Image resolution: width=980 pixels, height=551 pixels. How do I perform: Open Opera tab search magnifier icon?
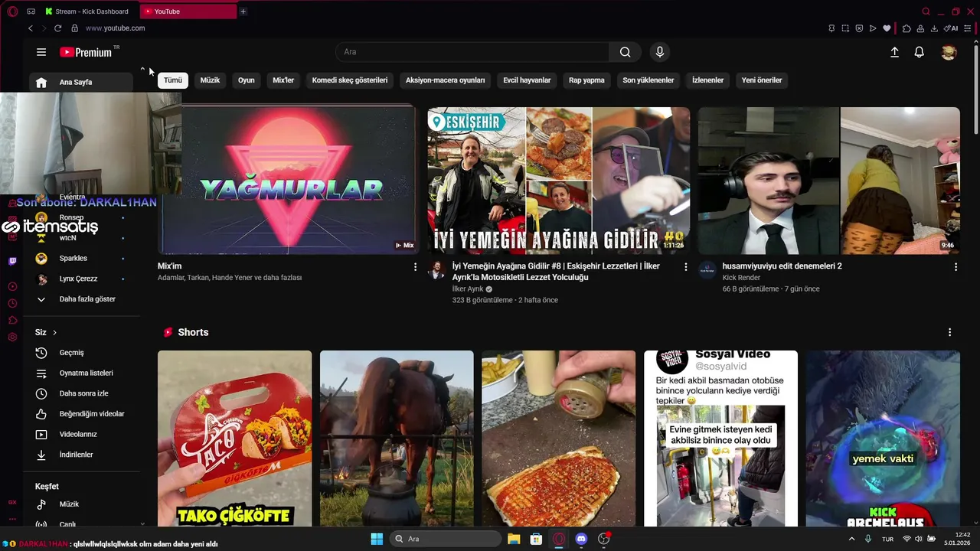pyautogui.click(x=926, y=11)
